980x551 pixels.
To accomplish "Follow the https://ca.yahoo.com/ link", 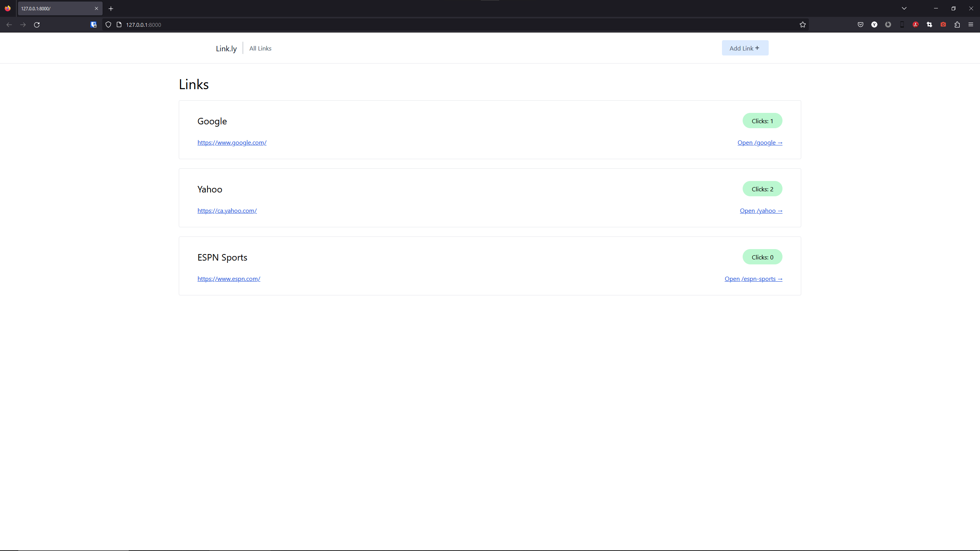I will (227, 211).
